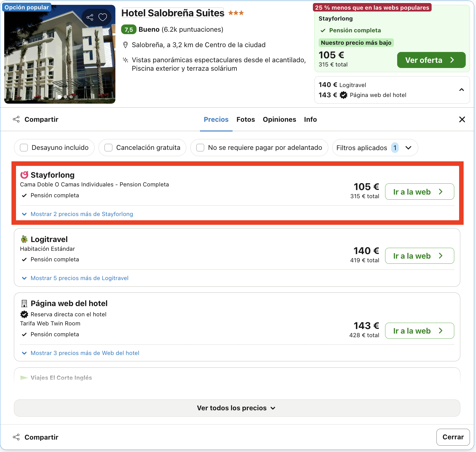Tick the Cancelación gratuita checkbox
Image resolution: width=476 pixels, height=452 pixels.
(x=108, y=148)
